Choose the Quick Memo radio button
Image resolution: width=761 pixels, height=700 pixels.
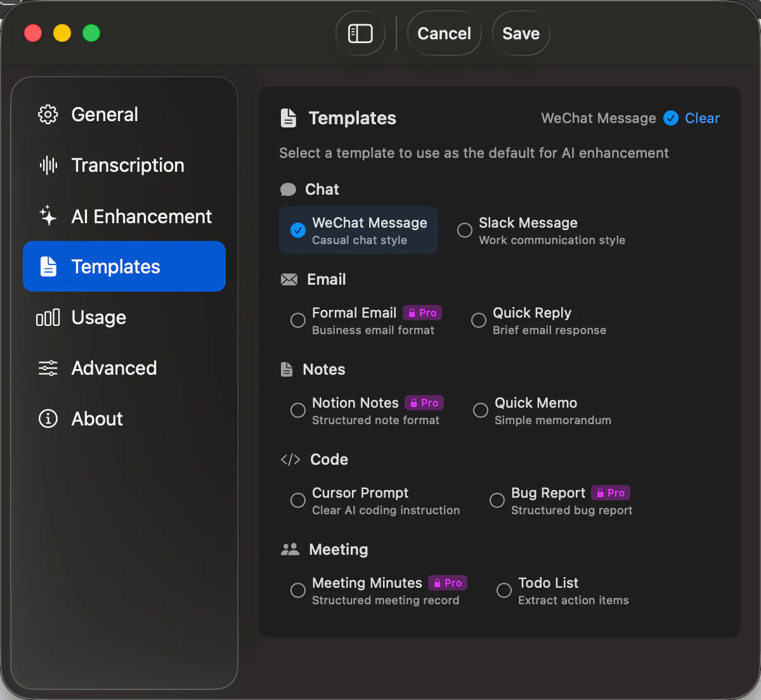(x=481, y=410)
